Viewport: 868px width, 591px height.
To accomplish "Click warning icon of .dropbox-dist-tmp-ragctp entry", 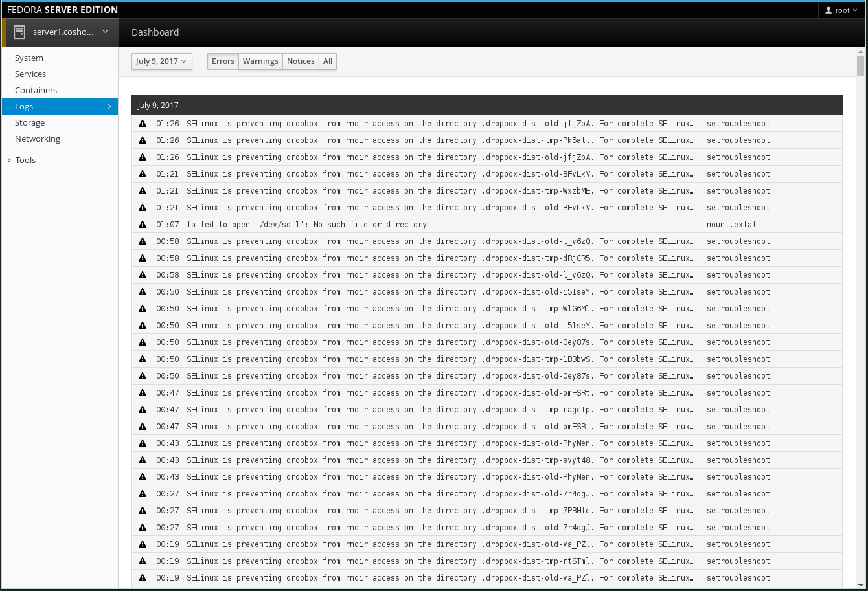I will pos(143,410).
